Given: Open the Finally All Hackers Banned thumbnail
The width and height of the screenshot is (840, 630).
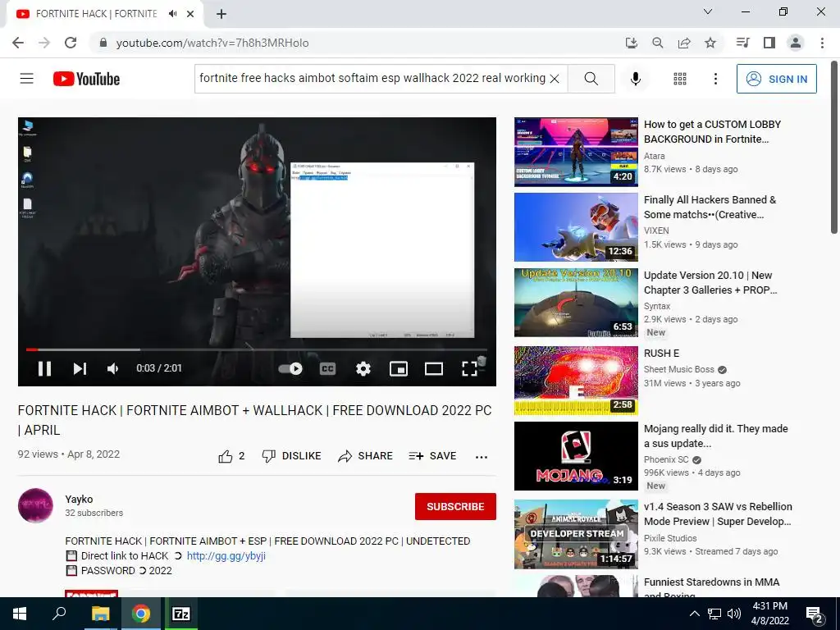Looking at the screenshot, I should click(x=576, y=227).
